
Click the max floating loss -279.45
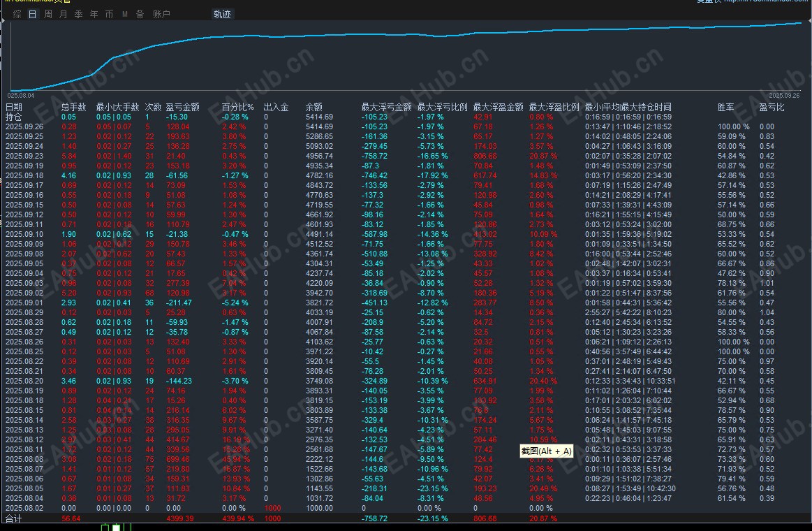click(x=374, y=147)
